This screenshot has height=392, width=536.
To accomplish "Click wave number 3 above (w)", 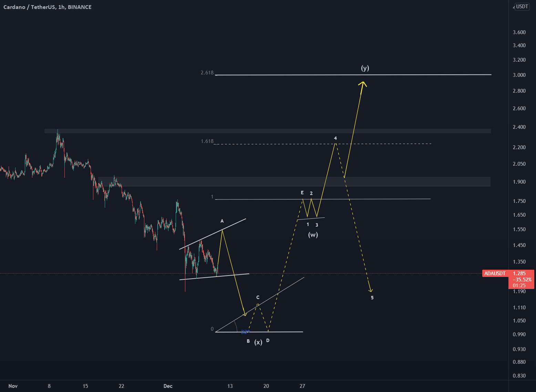I will point(317,225).
